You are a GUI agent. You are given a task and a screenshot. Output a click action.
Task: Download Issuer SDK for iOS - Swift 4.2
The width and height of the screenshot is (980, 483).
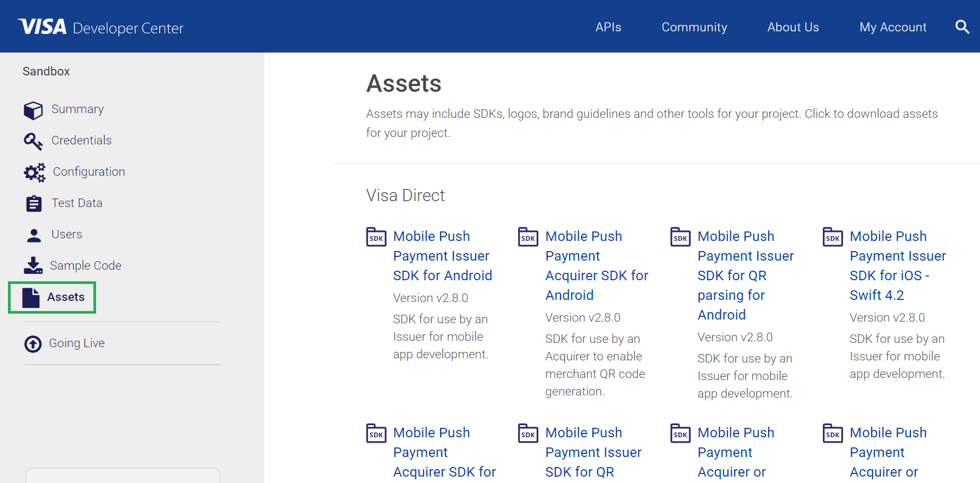click(x=898, y=265)
